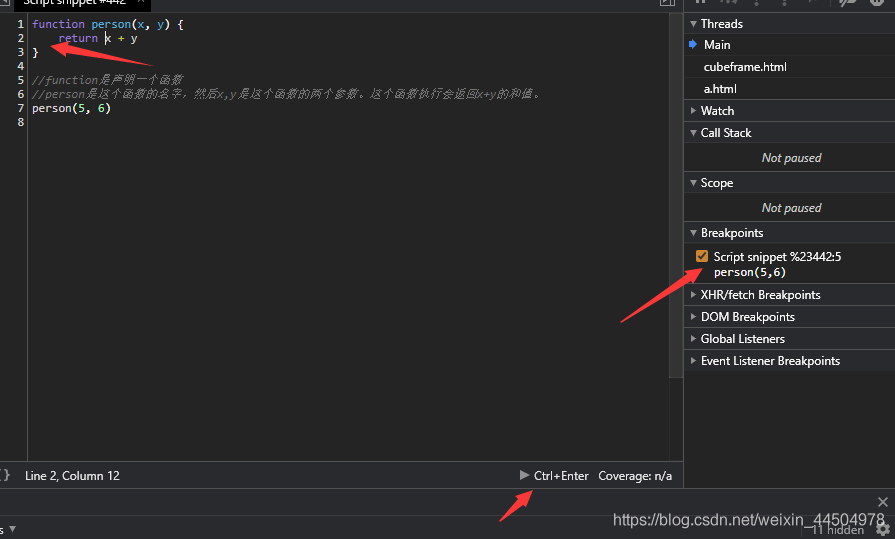Click the editor vertical scrollbar
This screenshot has height=539, width=895.
point(676,194)
